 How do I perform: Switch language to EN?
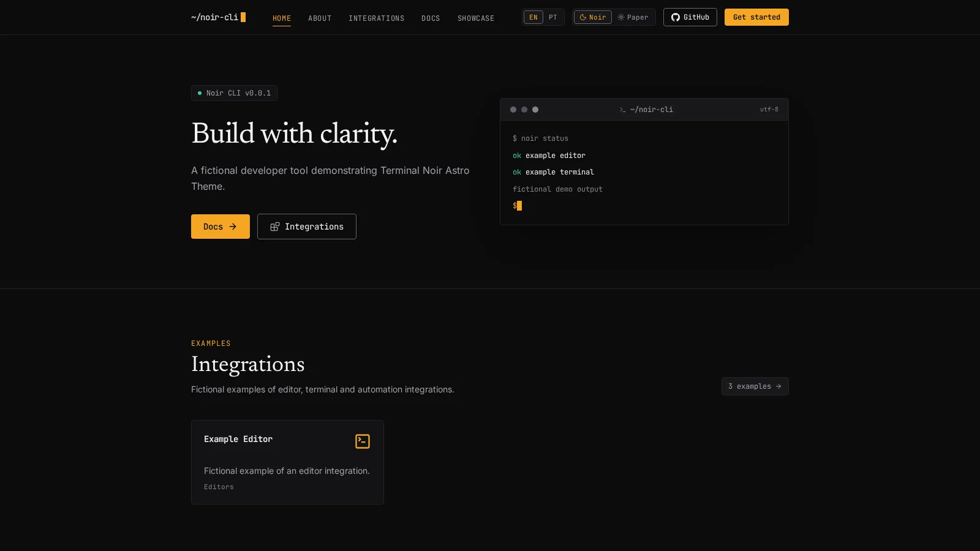click(x=533, y=17)
